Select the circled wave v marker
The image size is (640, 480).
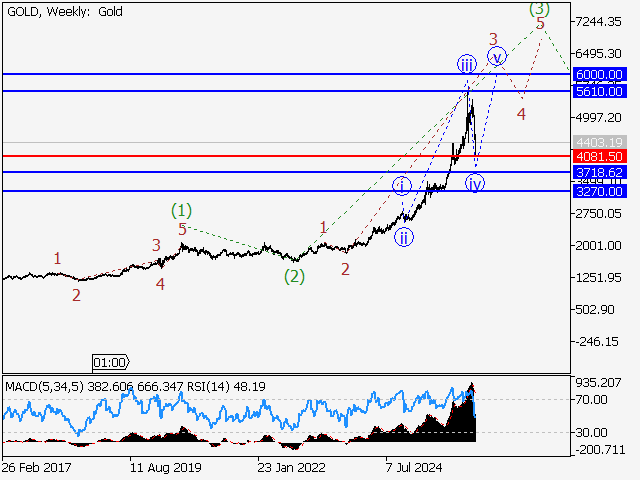click(497, 56)
